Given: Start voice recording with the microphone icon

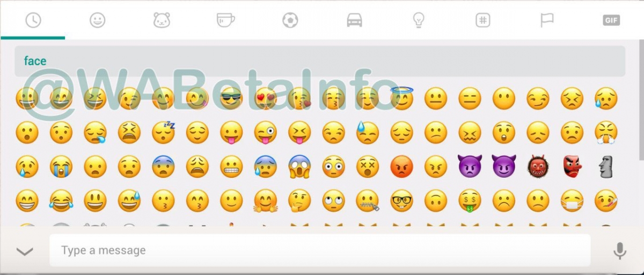Looking at the screenshot, I should (x=619, y=251).
